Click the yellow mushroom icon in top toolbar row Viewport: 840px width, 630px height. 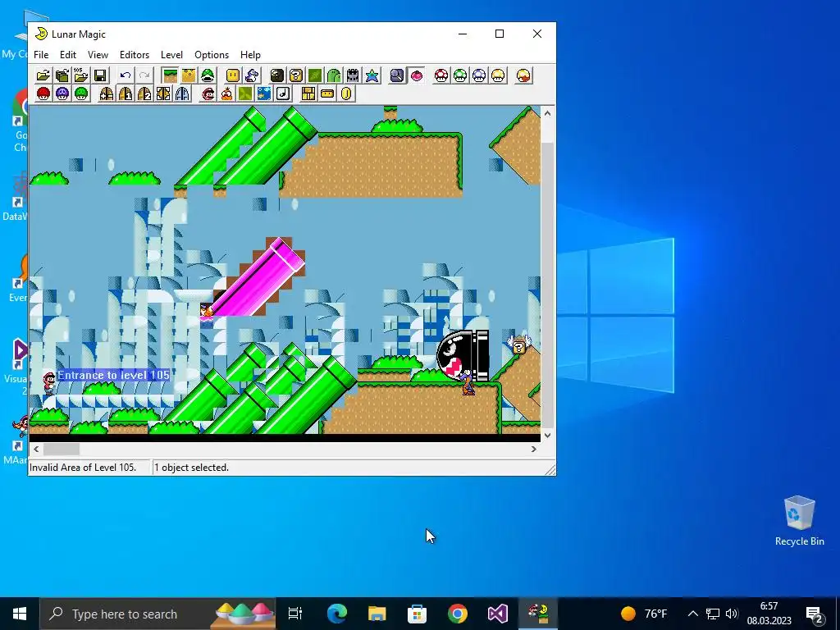pyautogui.click(x=498, y=75)
